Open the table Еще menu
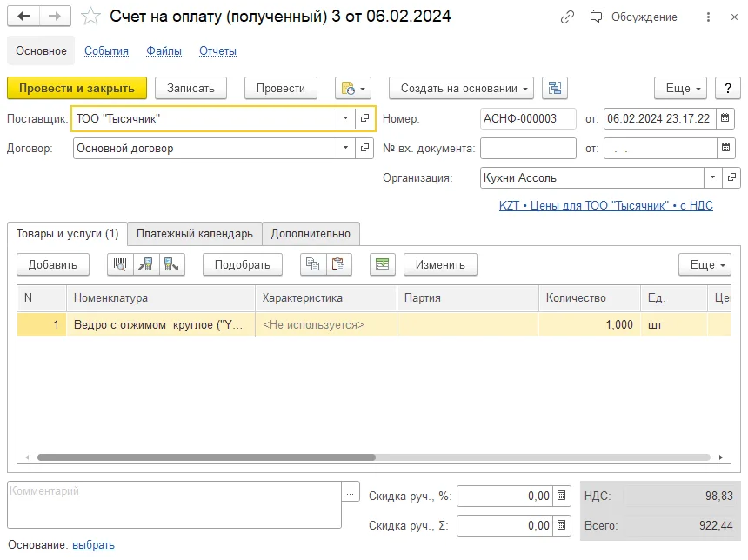Viewport: 748px width, 560px height. tap(705, 264)
